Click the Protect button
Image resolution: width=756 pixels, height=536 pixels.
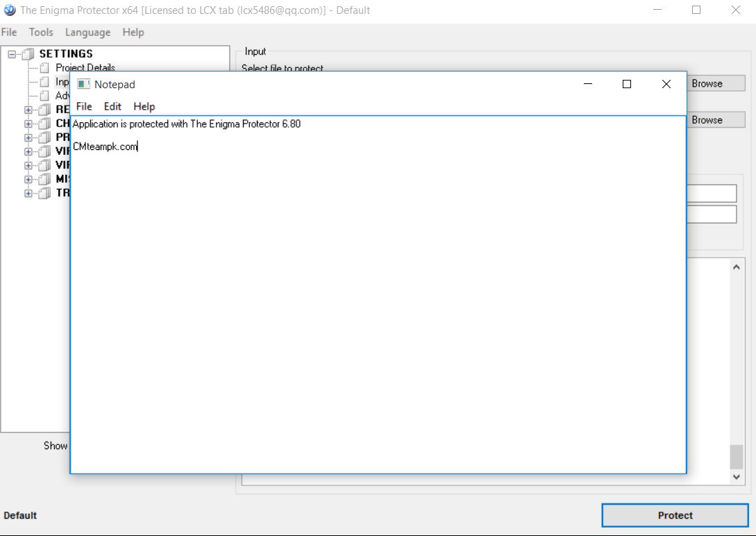675,515
